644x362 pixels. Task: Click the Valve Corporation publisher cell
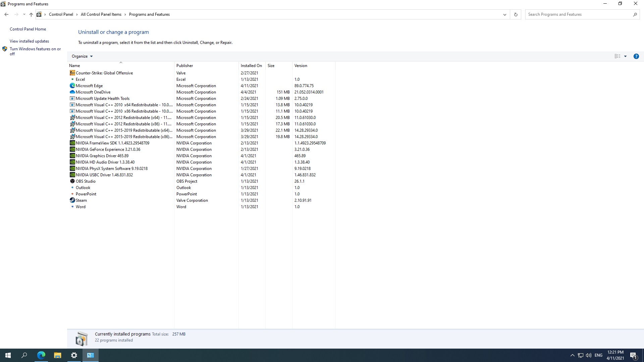click(192, 200)
